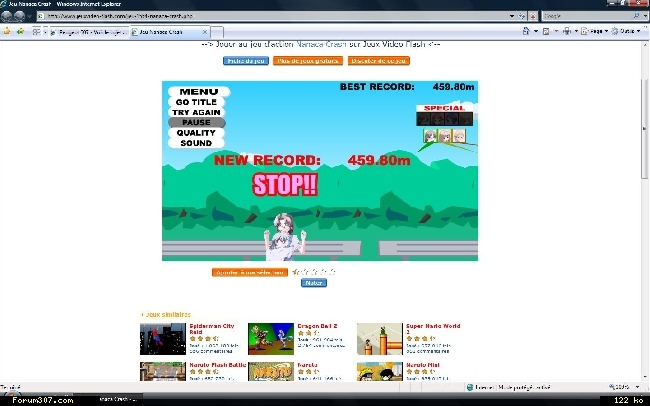Viewport: 650px width, 406px height.
Task: Open the search provider dropdown arrow
Action: pyautogui.click(x=645, y=16)
